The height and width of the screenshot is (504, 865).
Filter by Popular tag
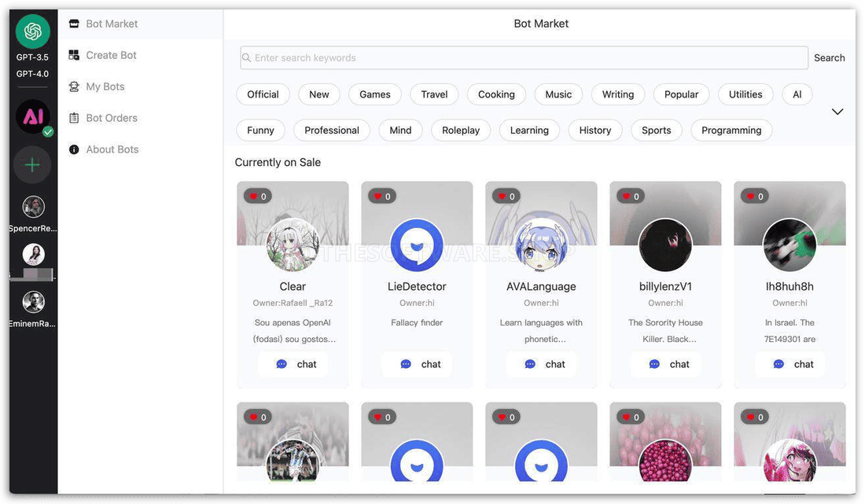tap(681, 94)
